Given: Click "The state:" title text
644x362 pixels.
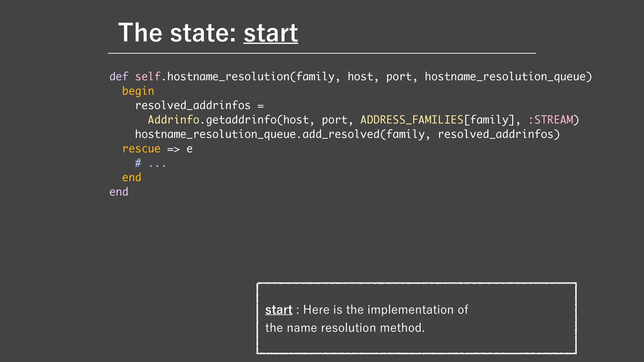Looking at the screenshot, I should pyautogui.click(x=177, y=33).
